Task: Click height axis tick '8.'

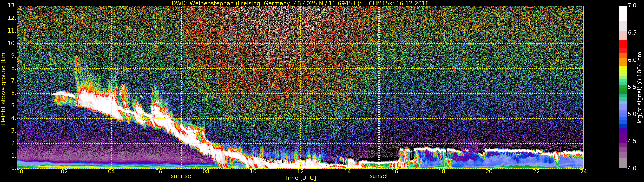Action: point(13,68)
